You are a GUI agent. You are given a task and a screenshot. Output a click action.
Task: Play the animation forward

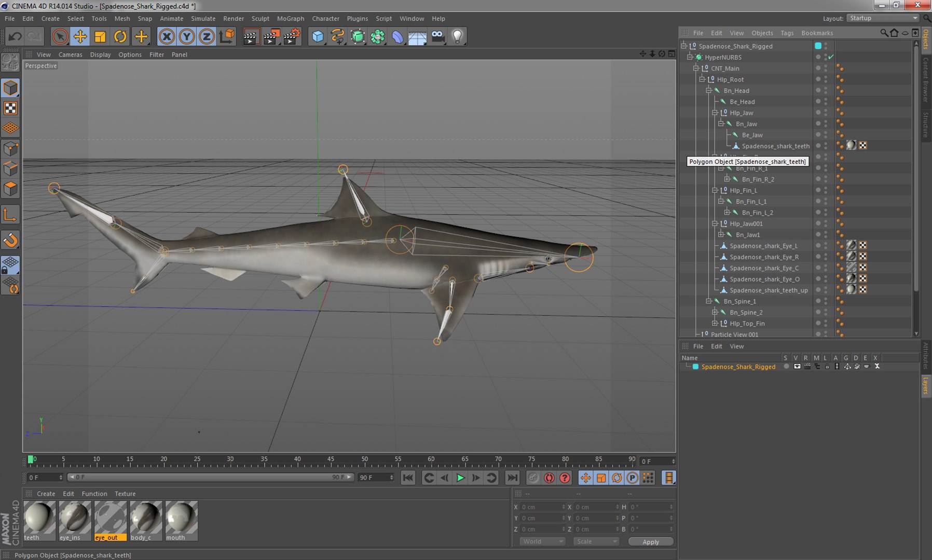tap(460, 478)
